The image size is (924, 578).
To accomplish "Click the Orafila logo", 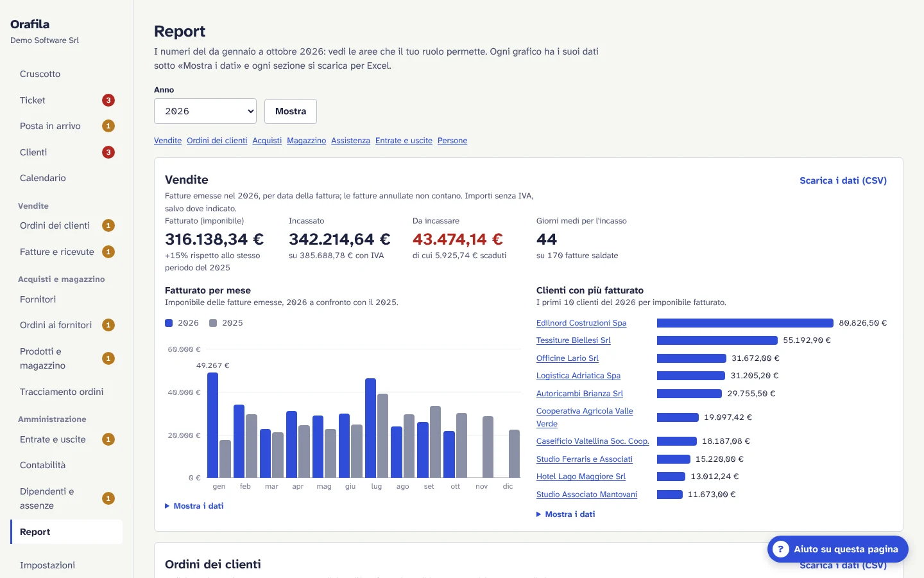I will (x=30, y=24).
